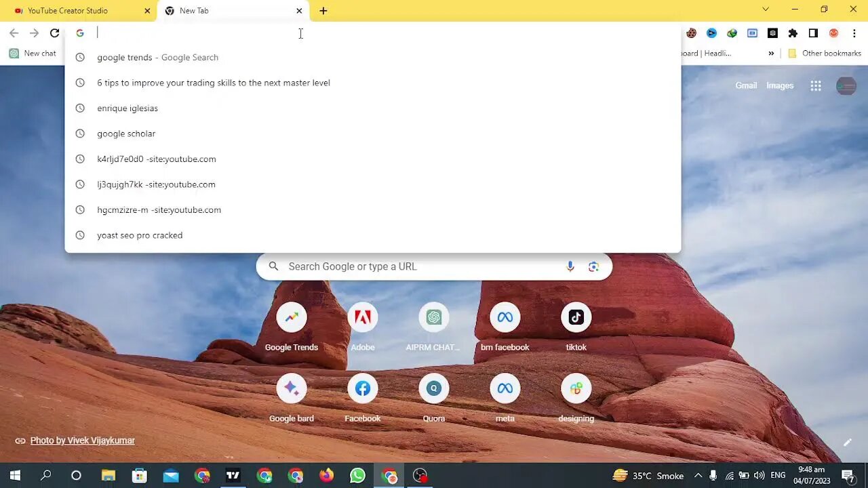
Task: Click the blue circular extension icon
Action: tap(711, 33)
